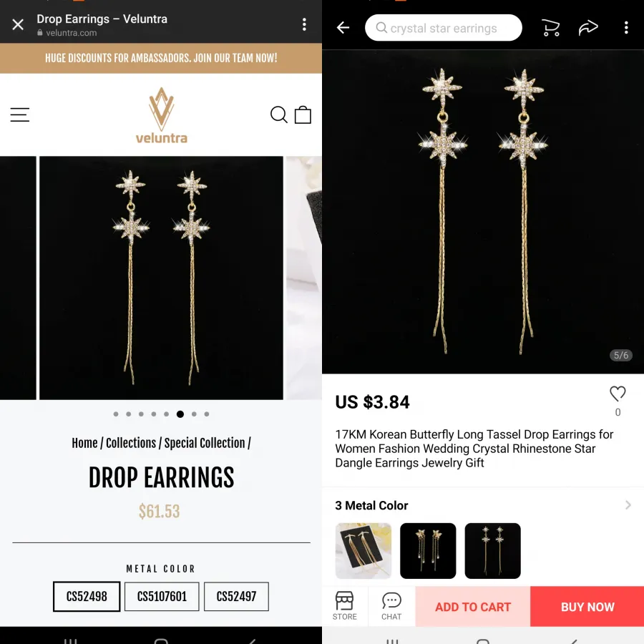Click the Special Collection breadcrumb
This screenshot has width=644, height=644.
(x=205, y=443)
